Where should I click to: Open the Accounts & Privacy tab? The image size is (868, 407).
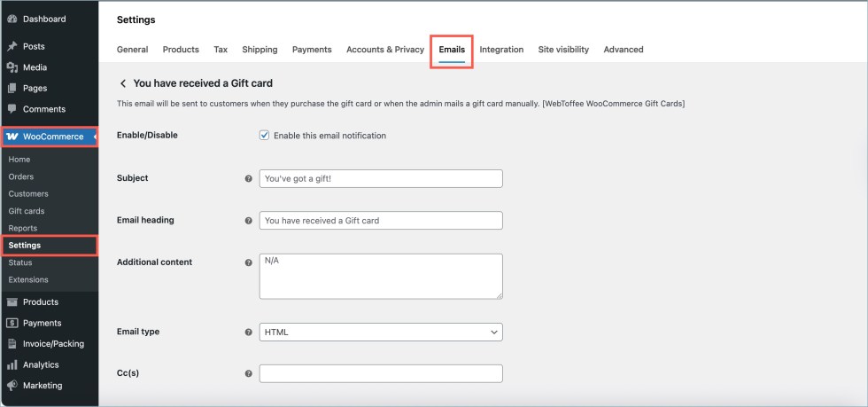385,50
